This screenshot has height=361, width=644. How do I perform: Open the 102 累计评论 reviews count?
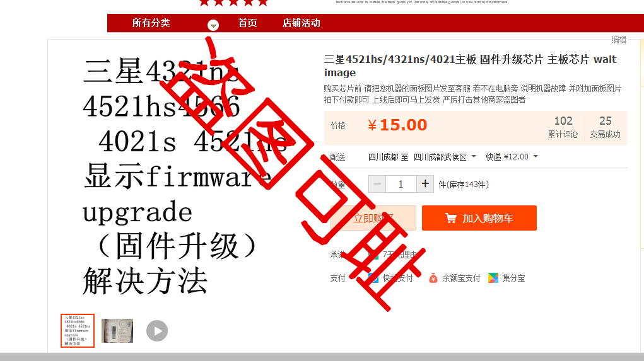coord(563,127)
